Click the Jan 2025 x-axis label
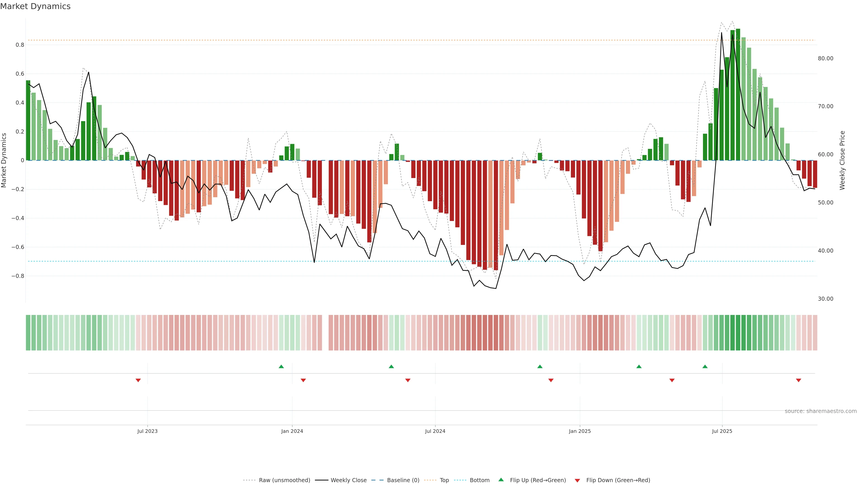Viewport: 868px width, 488px height. [x=580, y=431]
